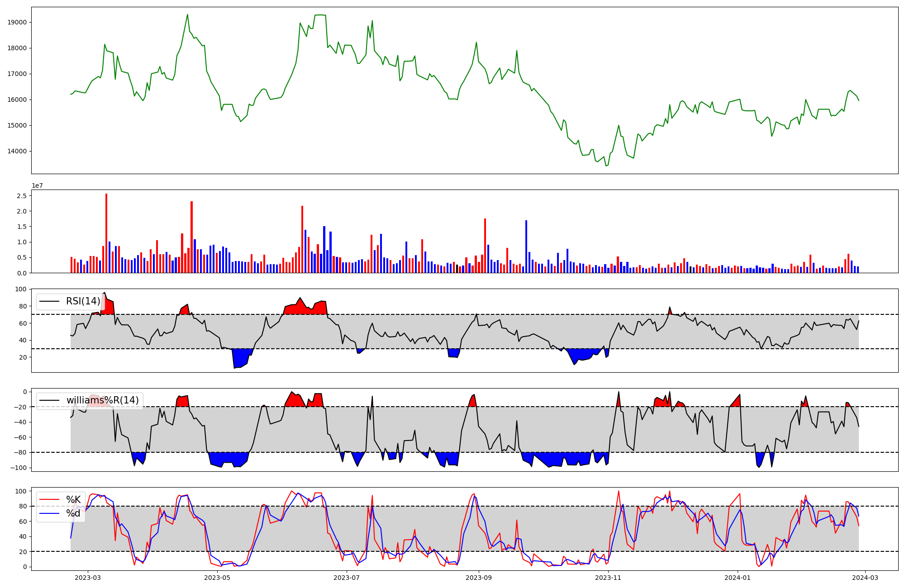This screenshot has height=588, width=905.
Task: Click the black RSI(14) legend line sample
Action: [50, 301]
